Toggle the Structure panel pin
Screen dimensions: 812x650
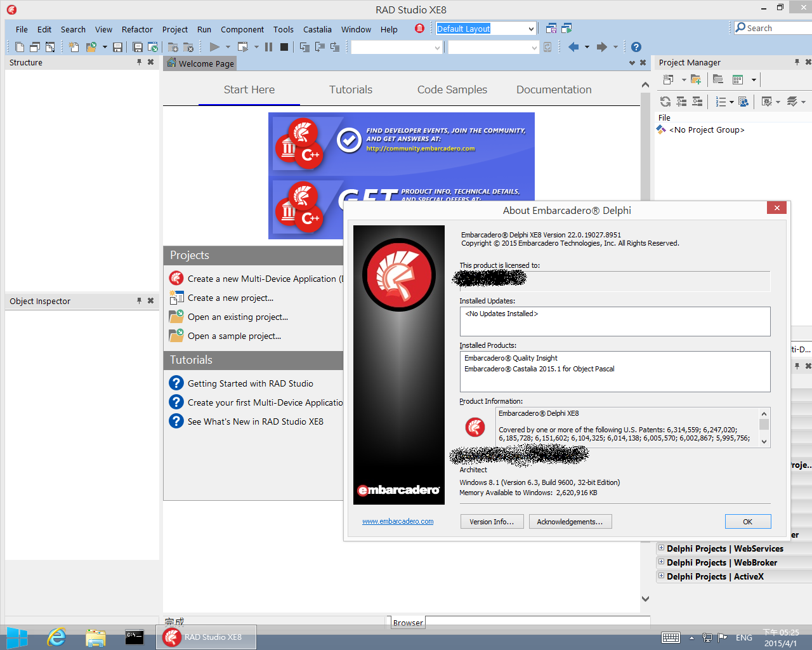tap(139, 62)
